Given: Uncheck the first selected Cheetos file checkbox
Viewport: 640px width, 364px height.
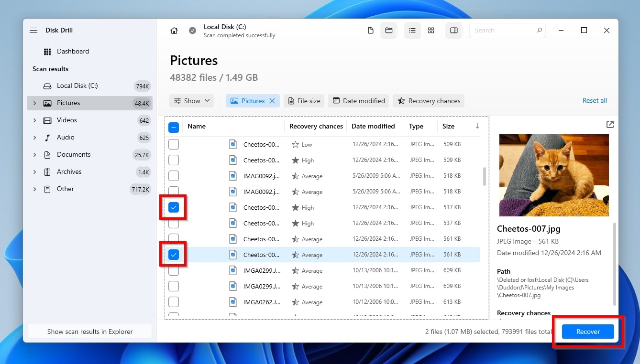Looking at the screenshot, I should tap(174, 207).
